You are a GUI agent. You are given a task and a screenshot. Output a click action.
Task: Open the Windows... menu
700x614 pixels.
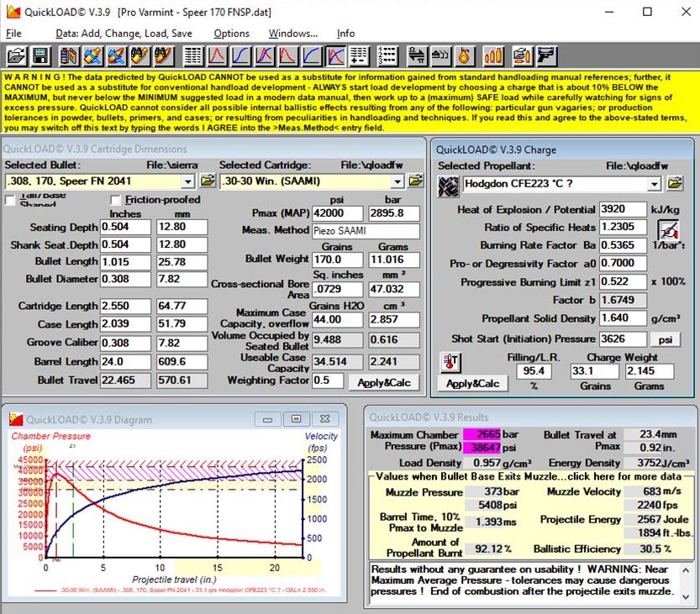coord(293,34)
